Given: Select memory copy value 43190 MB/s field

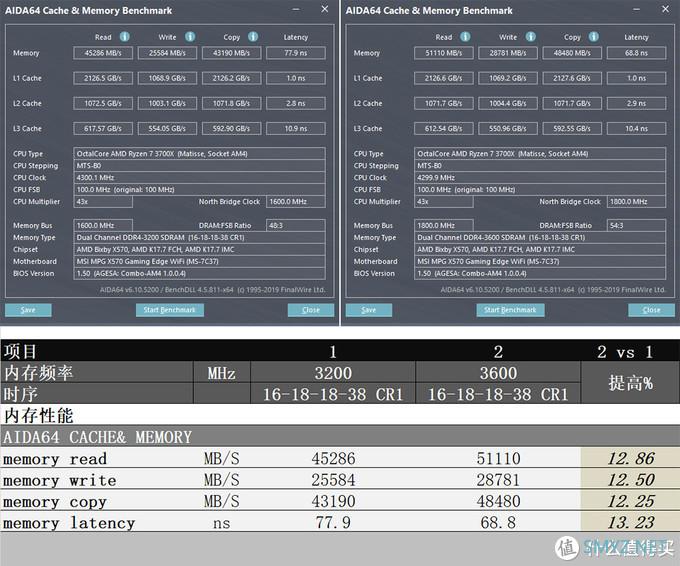Looking at the screenshot, I should 232,53.
